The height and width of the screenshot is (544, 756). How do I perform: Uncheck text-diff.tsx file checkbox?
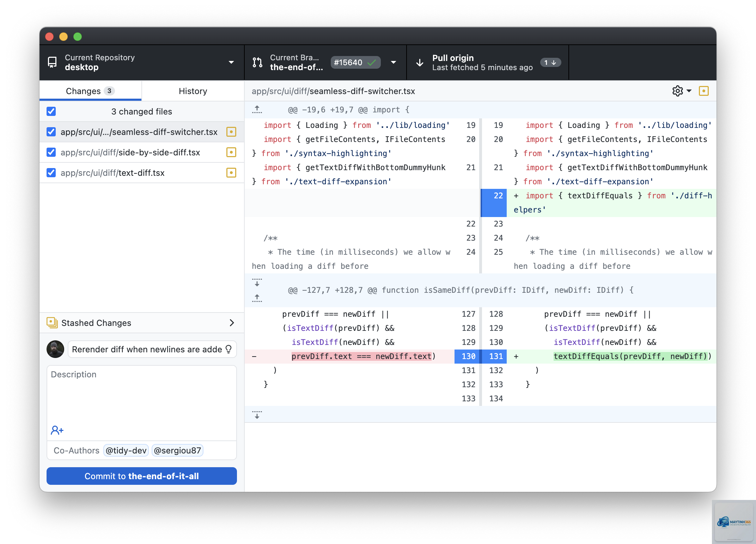[51, 173]
